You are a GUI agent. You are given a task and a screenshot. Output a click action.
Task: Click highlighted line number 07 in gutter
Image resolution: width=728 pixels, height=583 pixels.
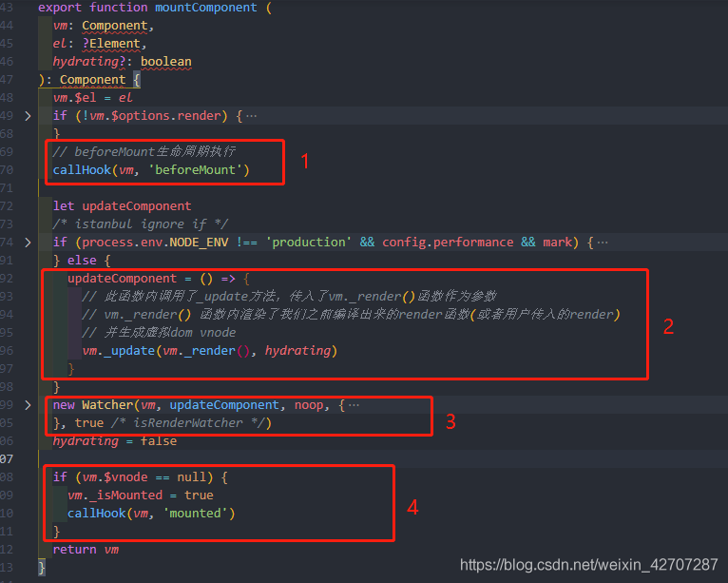7,459
